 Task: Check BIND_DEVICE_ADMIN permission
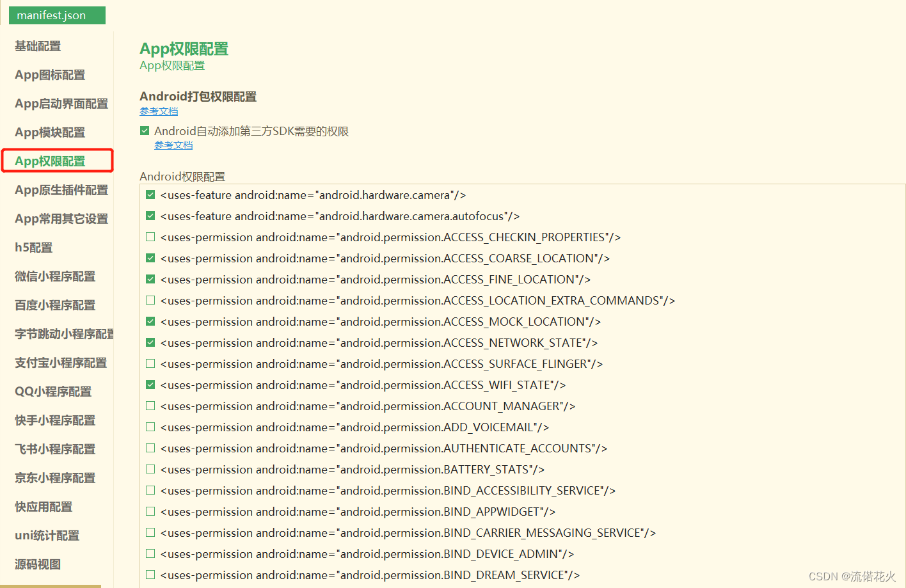150,553
